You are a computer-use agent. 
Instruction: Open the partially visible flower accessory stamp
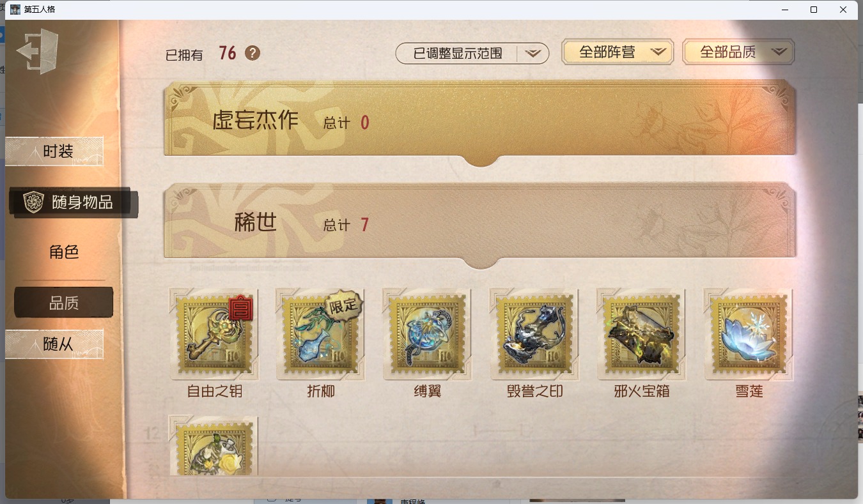pos(214,446)
